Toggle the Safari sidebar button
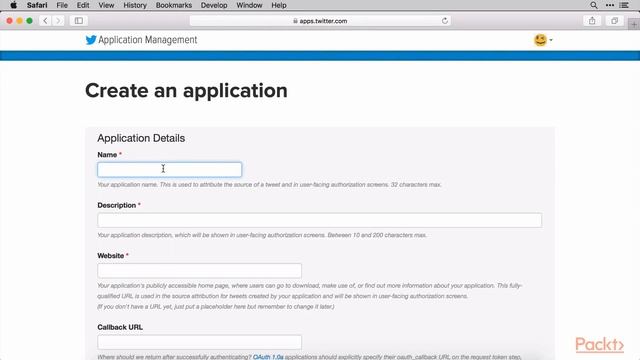Screen dimensions: 640x360 click(79, 21)
